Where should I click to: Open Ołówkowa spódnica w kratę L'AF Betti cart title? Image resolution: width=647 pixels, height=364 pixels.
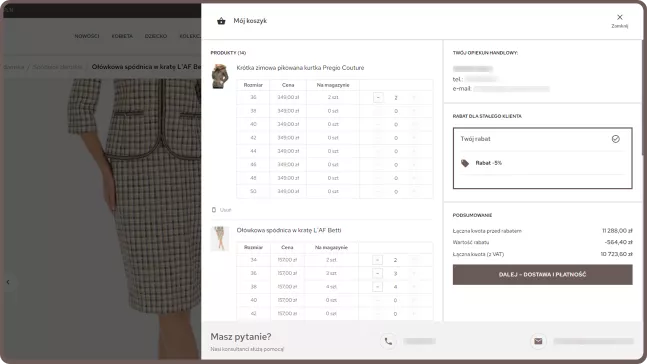(289, 230)
